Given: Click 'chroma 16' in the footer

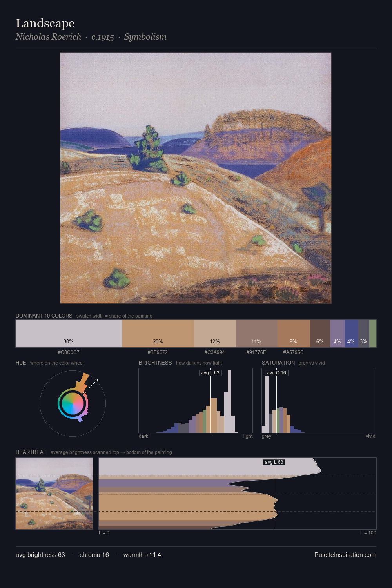Looking at the screenshot, I should tap(94, 555).
